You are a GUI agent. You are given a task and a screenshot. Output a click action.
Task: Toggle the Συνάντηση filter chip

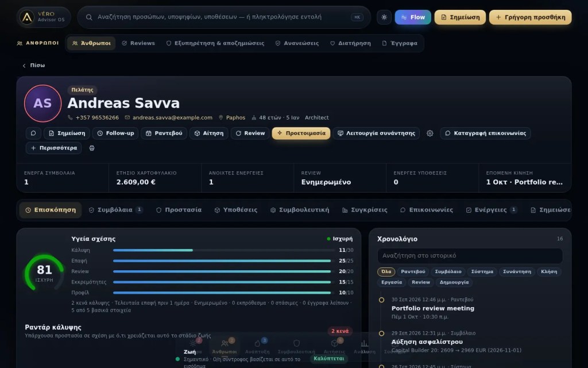517,271
